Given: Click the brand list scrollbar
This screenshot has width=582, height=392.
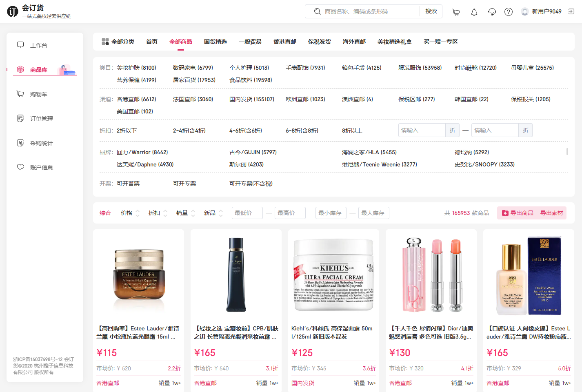Looking at the screenshot, I should 567,151.
